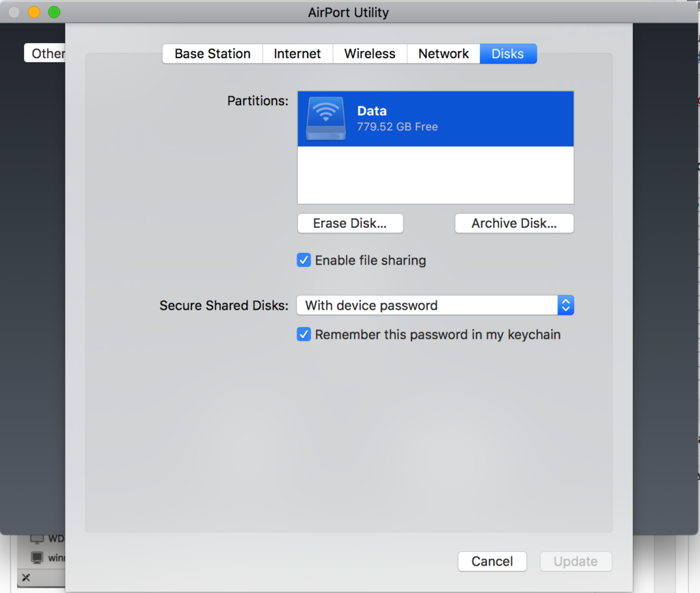This screenshot has width=700, height=593.
Task: Minimize the AirPort Utility window with yellow button
Action: (34, 12)
